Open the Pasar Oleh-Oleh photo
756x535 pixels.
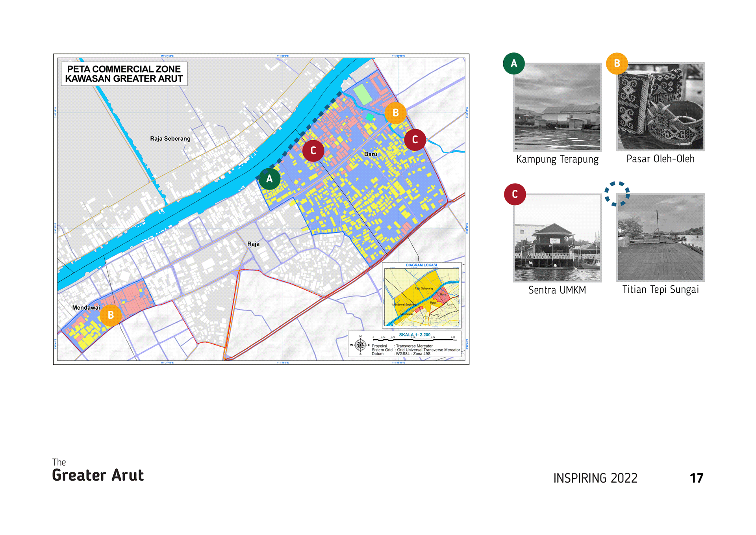click(x=660, y=107)
